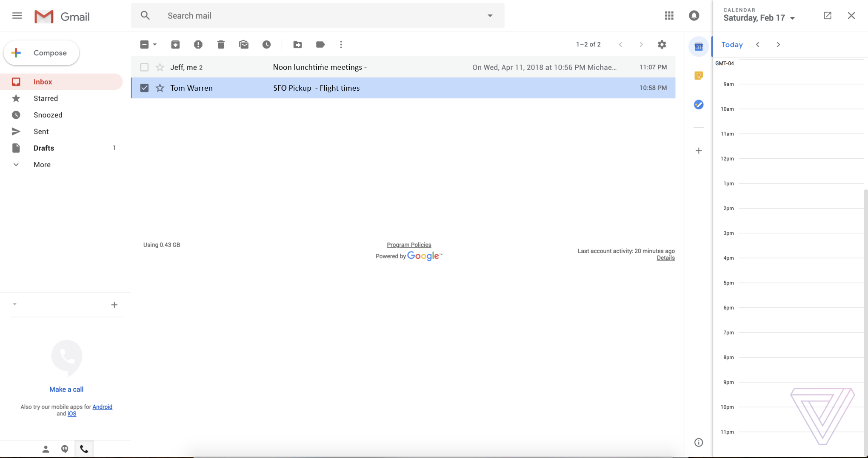Go to the Starred folder
The image size is (868, 458).
46,98
